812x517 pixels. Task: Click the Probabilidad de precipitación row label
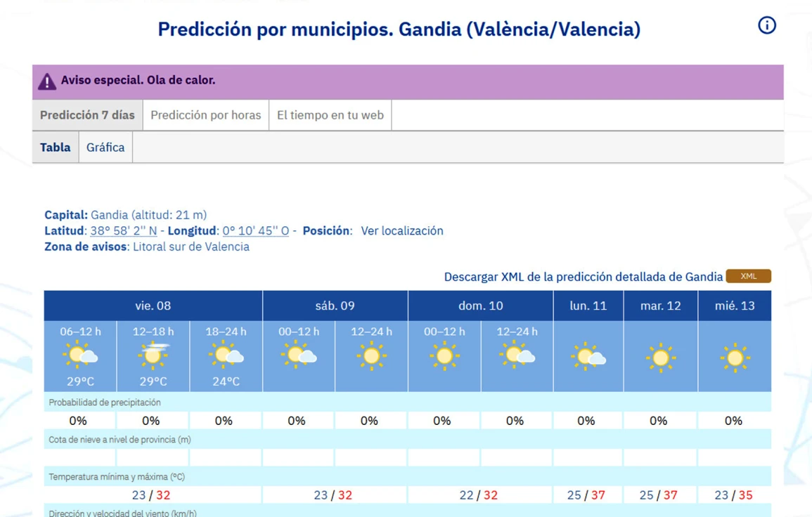105,403
